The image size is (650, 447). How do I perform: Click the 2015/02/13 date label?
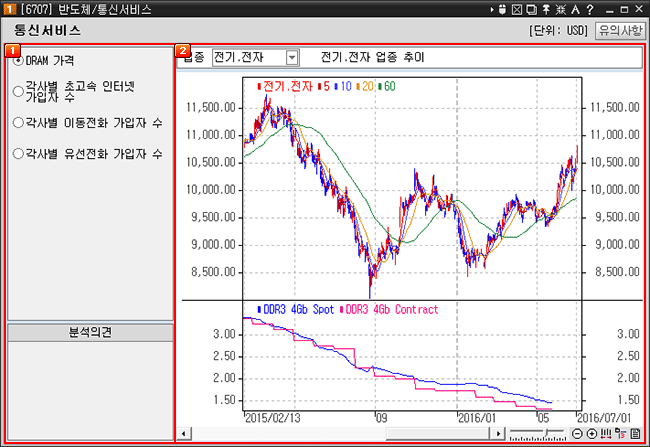273,418
